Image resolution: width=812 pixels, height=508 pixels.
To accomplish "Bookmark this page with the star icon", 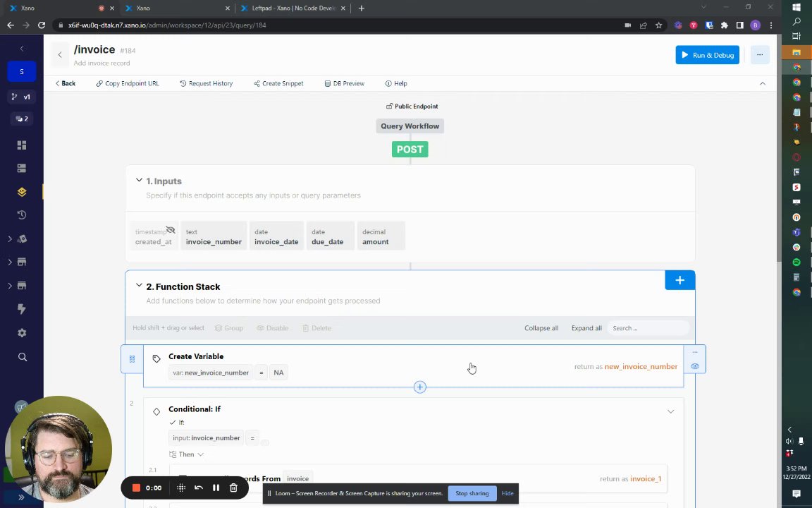I will click(659, 25).
